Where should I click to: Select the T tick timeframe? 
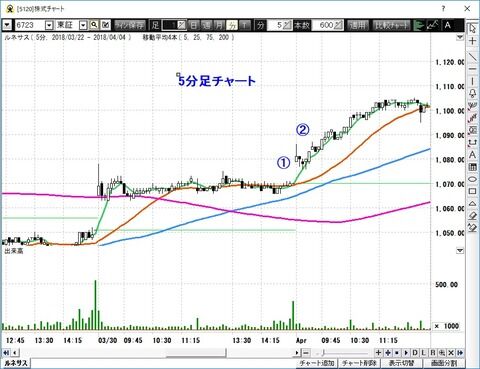pyautogui.click(x=245, y=25)
